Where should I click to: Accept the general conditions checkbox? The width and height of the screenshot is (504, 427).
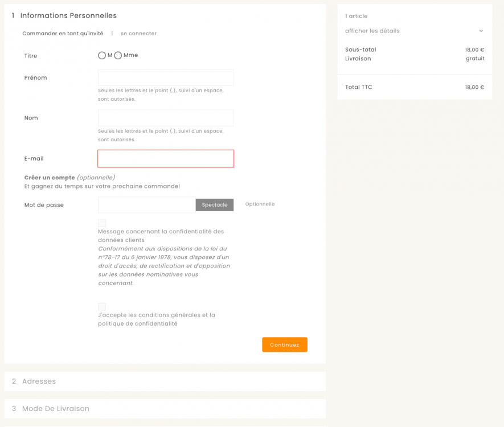(x=102, y=307)
